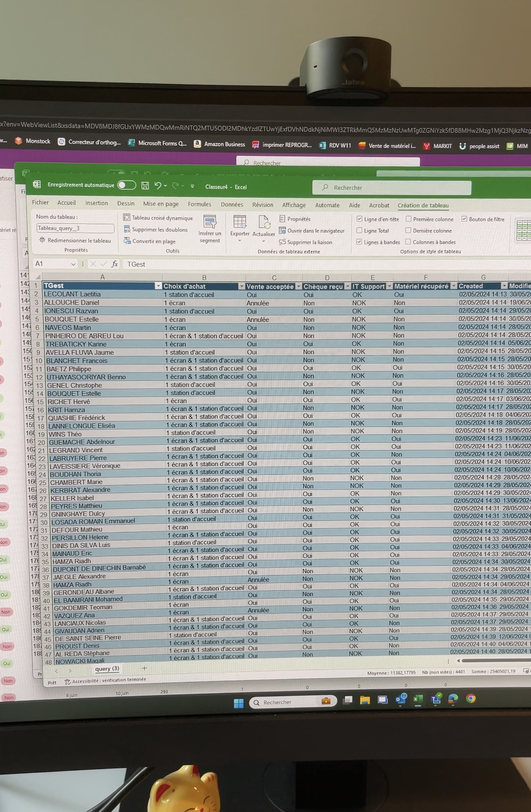Check the Première colonne option
This screenshot has height=812, width=531.
(x=408, y=219)
